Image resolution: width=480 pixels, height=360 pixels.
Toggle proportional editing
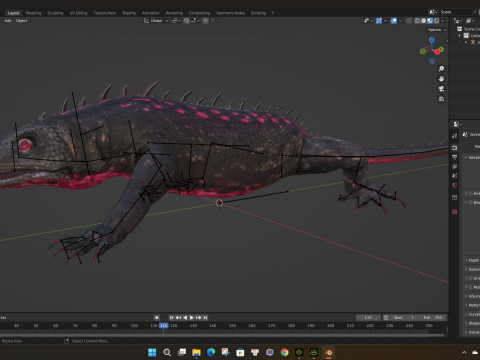[205, 21]
